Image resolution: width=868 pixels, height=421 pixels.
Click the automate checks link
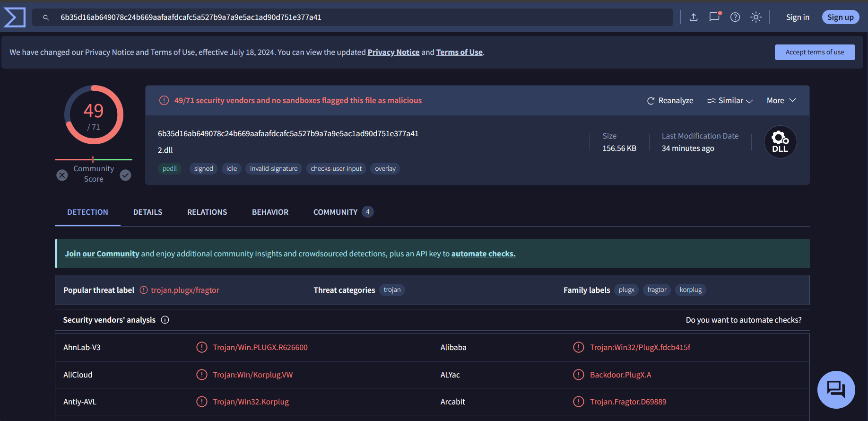pos(483,254)
